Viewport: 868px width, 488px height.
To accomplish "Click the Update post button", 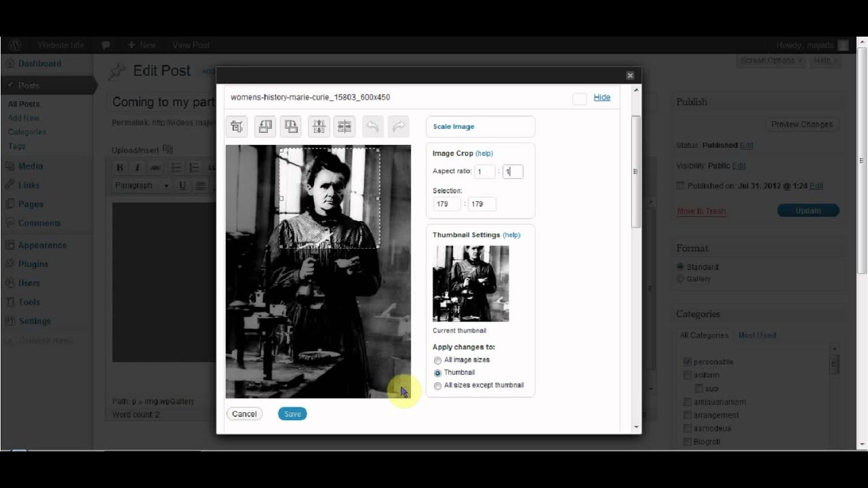I will click(808, 211).
